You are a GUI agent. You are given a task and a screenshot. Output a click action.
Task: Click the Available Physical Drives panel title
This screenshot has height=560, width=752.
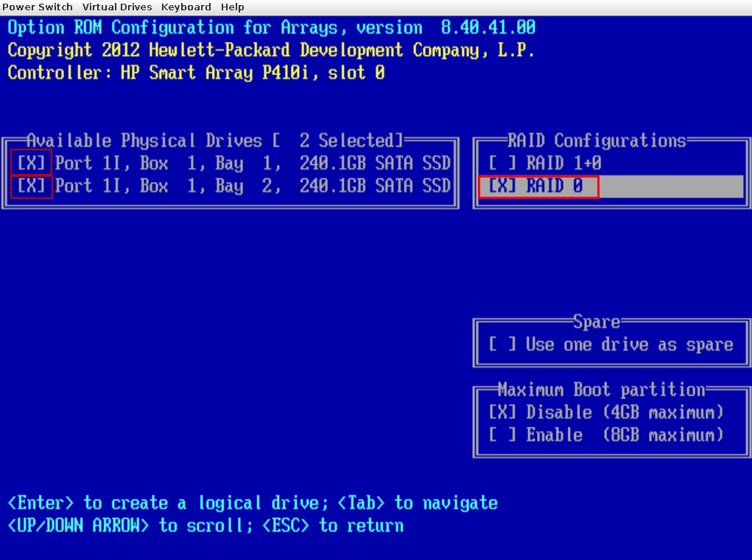tap(144, 141)
